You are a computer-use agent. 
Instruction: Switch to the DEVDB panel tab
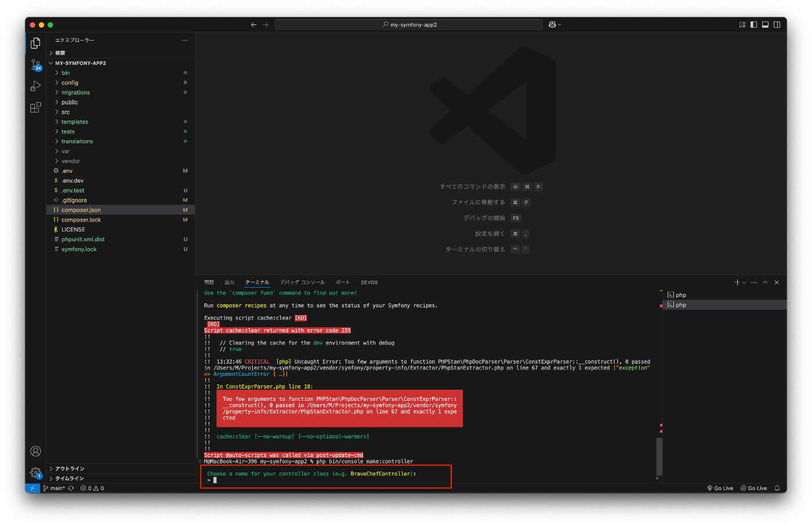pyautogui.click(x=369, y=282)
